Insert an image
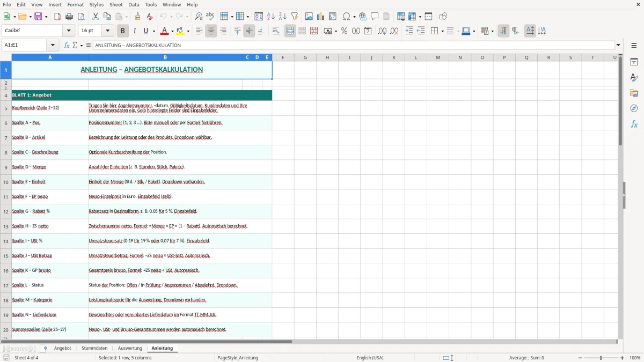The height and width of the screenshot is (362, 644). point(309,17)
